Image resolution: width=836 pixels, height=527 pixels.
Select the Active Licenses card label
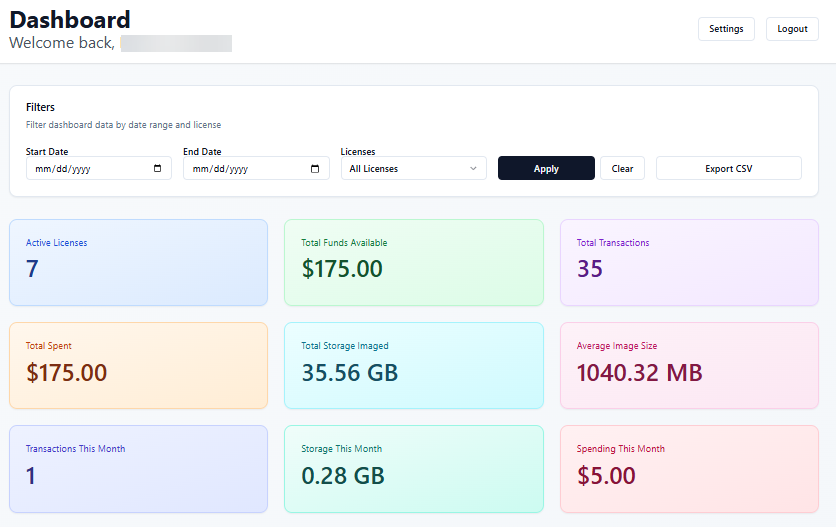tap(57, 243)
